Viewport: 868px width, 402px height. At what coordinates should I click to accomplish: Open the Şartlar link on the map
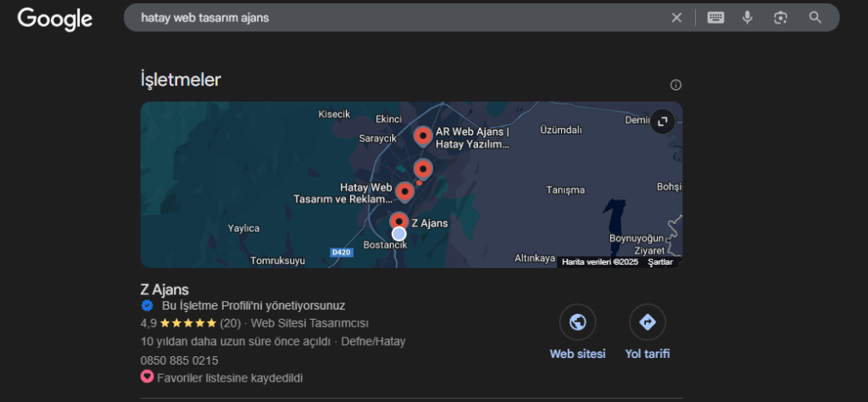(x=659, y=262)
